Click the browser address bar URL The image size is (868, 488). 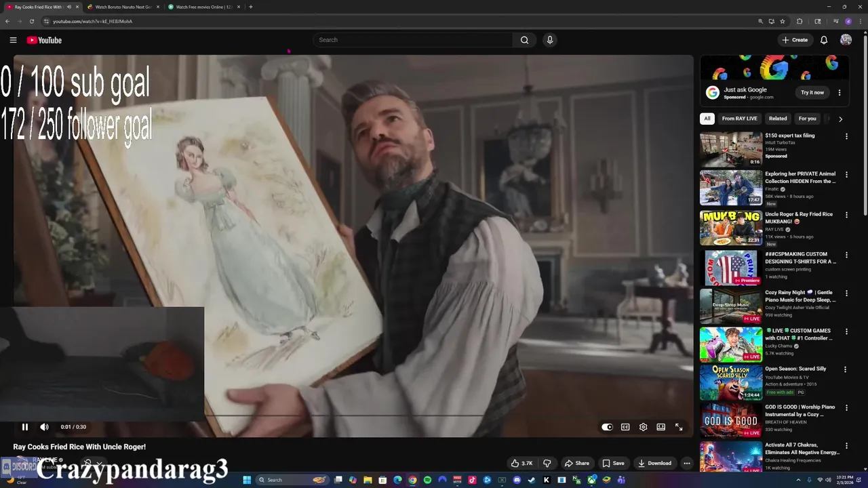click(x=92, y=21)
